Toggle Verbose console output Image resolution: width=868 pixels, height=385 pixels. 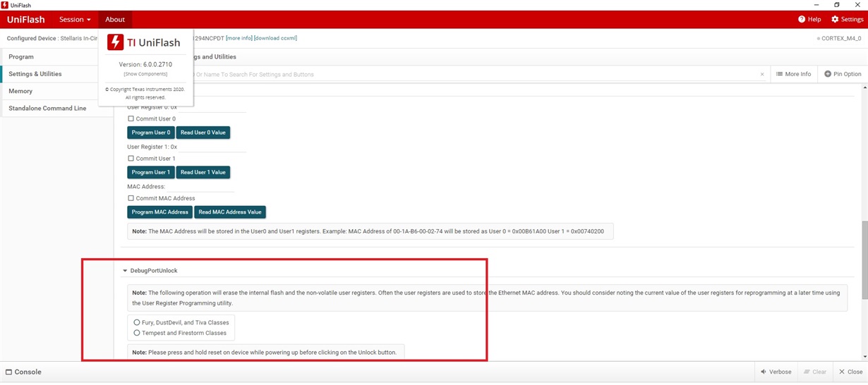[x=775, y=372]
